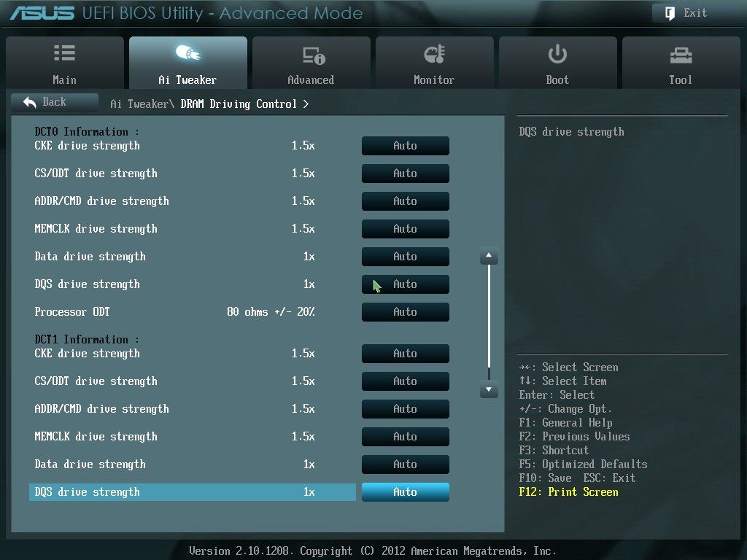Click the Ai Tweaker breadcrumb link
747x560 pixels.
pos(139,104)
